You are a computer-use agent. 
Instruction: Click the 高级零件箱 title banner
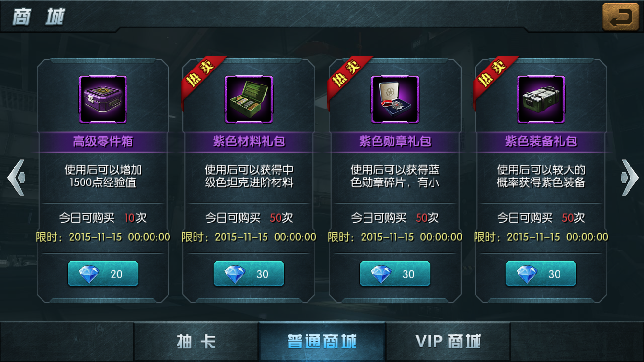coord(103,141)
